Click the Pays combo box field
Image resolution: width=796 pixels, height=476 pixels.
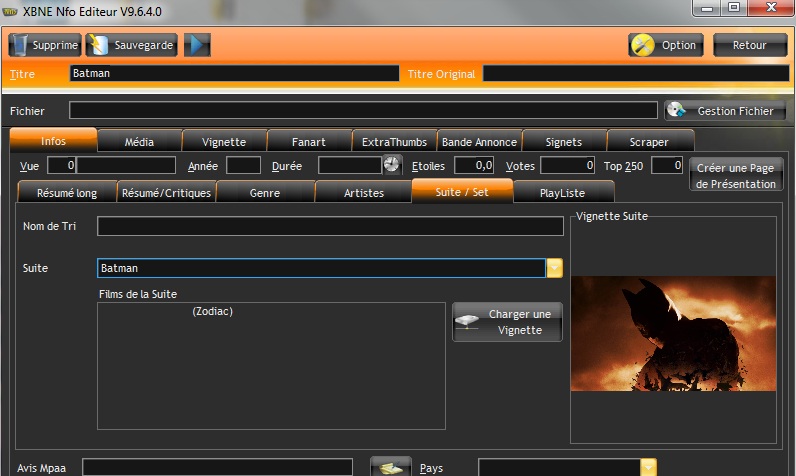click(x=559, y=467)
